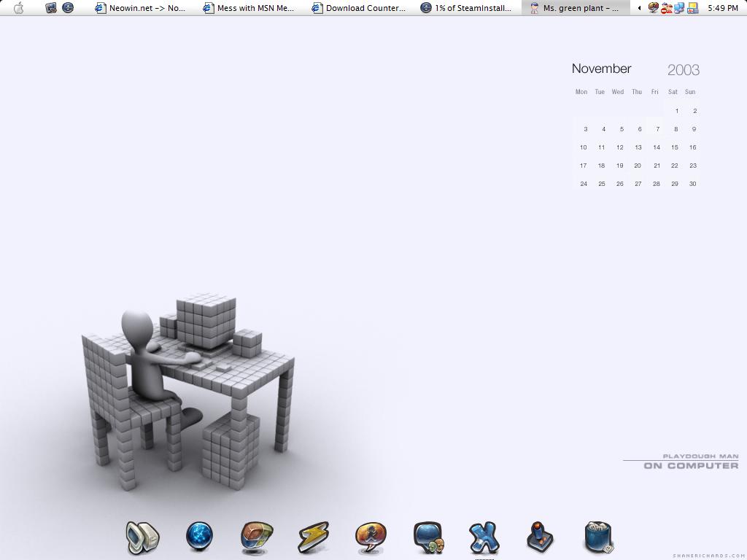Open the joystick games dock icon
This screenshot has width=747, height=560.
541,537
